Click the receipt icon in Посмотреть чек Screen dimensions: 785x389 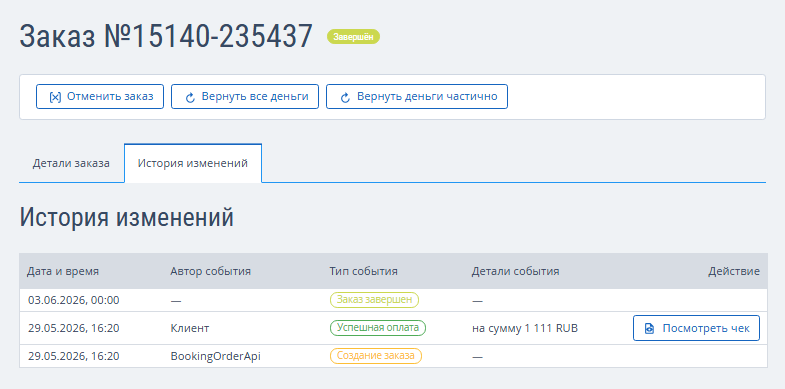pyautogui.click(x=649, y=328)
